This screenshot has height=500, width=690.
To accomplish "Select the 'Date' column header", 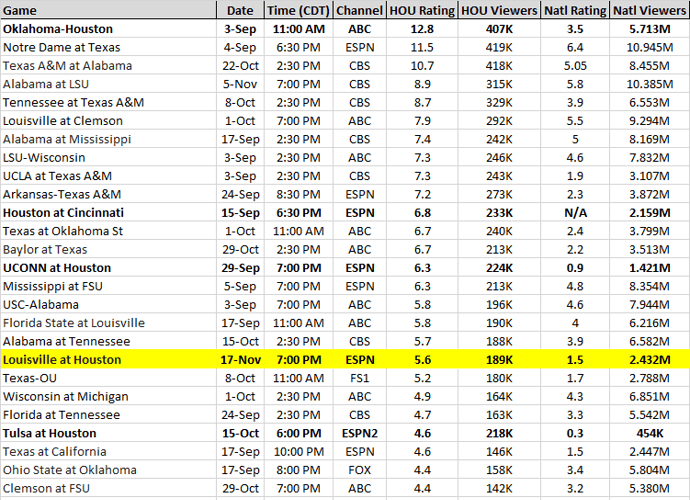I will tap(240, 10).
